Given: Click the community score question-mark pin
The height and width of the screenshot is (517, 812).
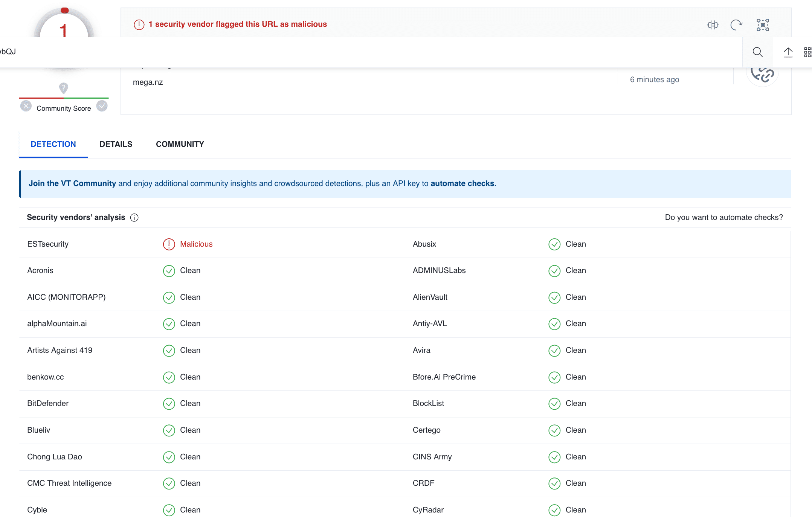Looking at the screenshot, I should click(64, 88).
